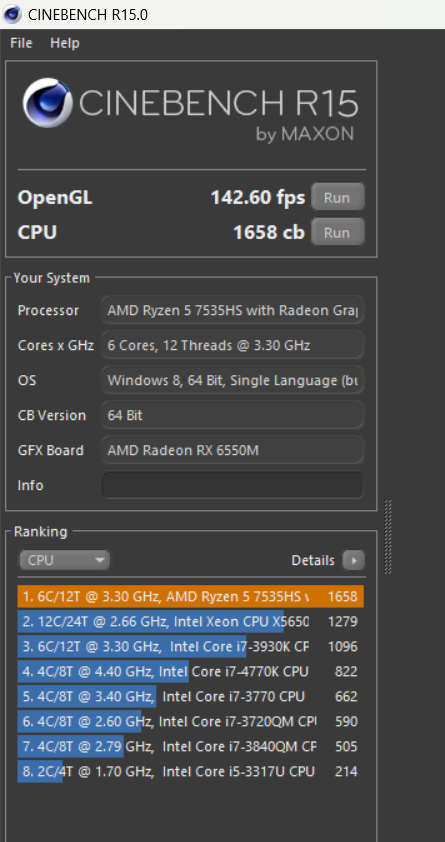Select the Core i7-3770 ranking row
The height and width of the screenshot is (842, 445).
tap(191, 696)
